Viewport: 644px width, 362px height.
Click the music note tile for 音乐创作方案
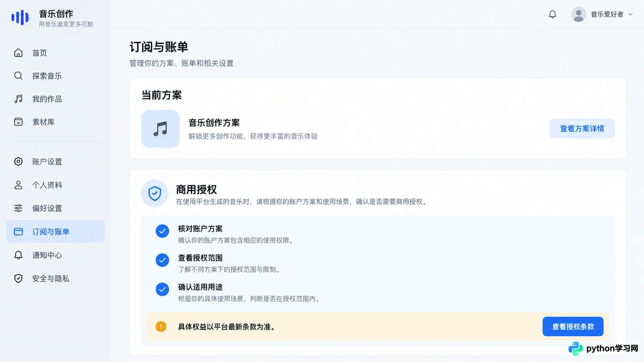click(161, 129)
